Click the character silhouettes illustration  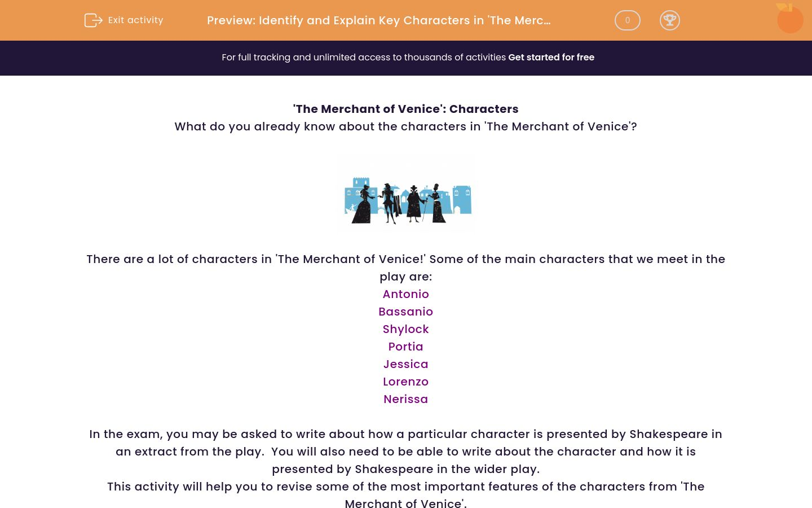[406, 195]
